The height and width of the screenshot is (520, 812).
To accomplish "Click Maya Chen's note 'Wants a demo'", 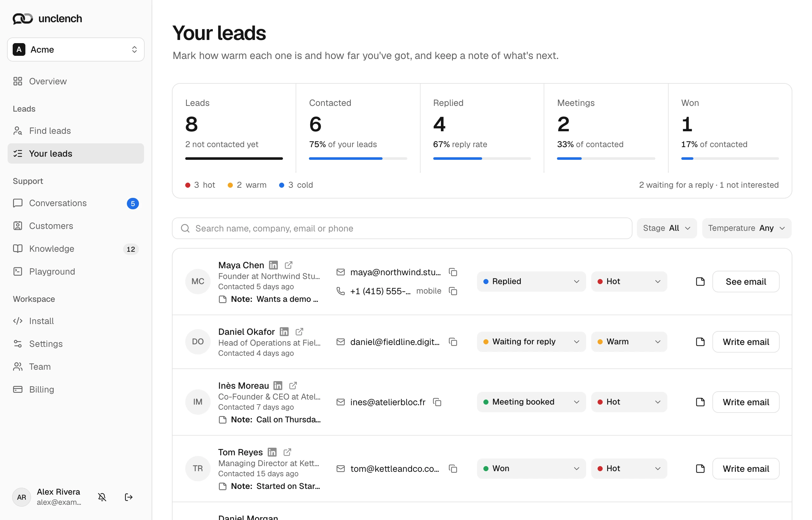I will tap(269, 299).
